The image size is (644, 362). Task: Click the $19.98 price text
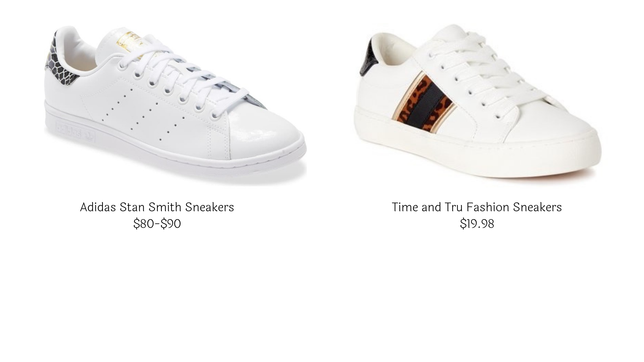coord(477,224)
